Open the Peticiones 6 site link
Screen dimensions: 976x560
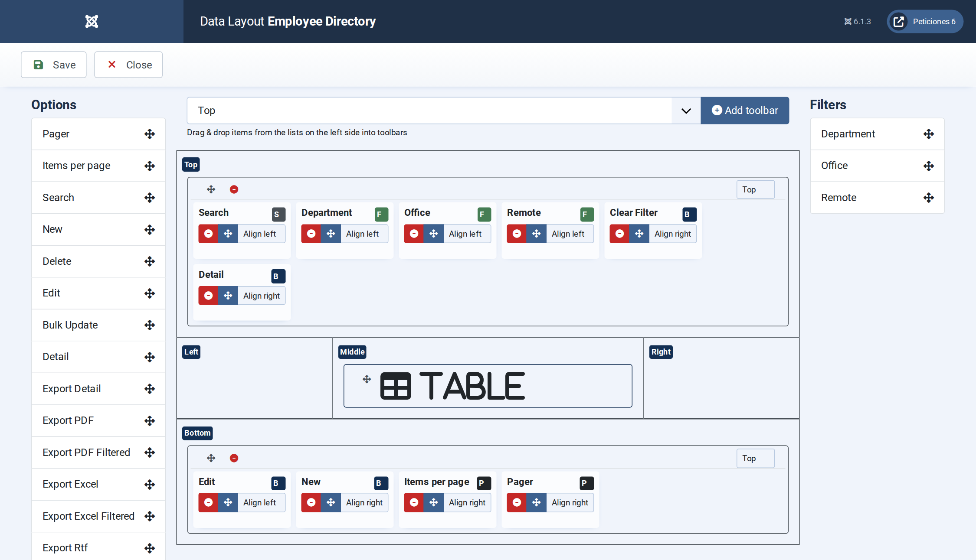tap(925, 21)
